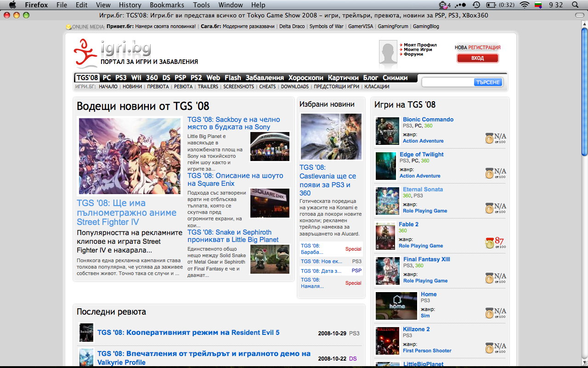The height and width of the screenshot is (368, 588).
Task: Open the Bookmarks menu
Action: coord(167,5)
